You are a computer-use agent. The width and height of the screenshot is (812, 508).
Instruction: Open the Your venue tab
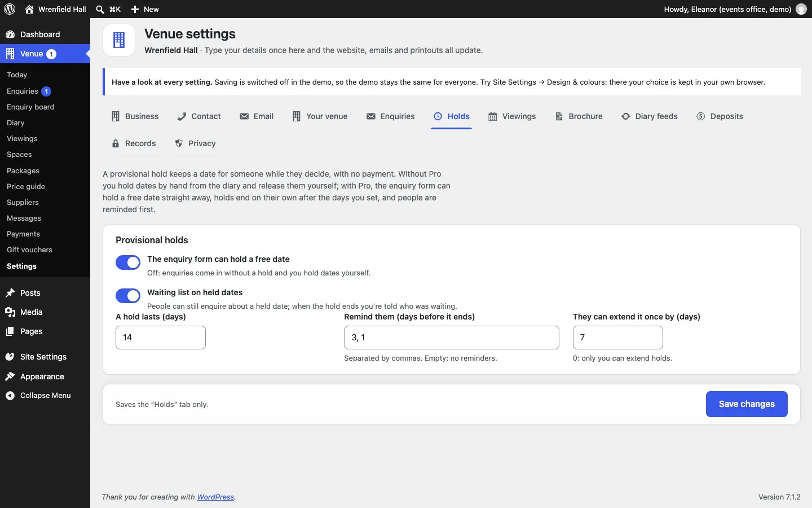[x=320, y=116]
